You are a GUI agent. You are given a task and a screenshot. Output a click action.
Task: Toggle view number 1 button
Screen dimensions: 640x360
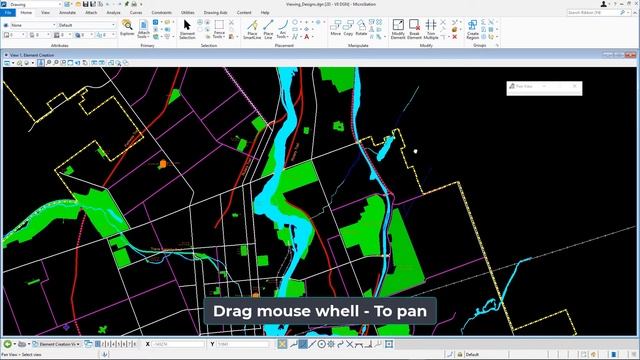click(x=98, y=344)
